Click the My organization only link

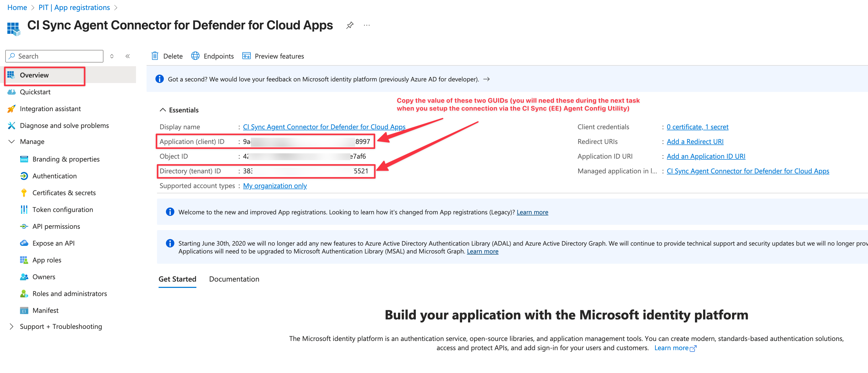[275, 186]
